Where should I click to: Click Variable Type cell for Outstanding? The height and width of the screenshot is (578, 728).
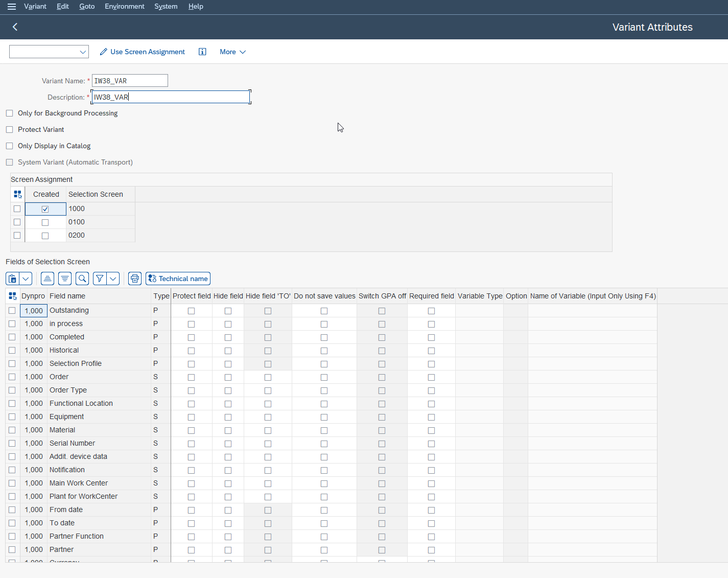(x=480, y=310)
